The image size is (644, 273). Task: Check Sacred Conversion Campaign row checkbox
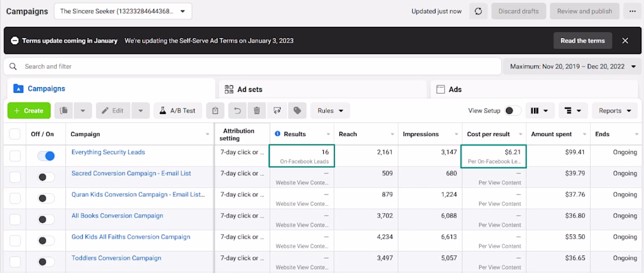pyautogui.click(x=15, y=177)
